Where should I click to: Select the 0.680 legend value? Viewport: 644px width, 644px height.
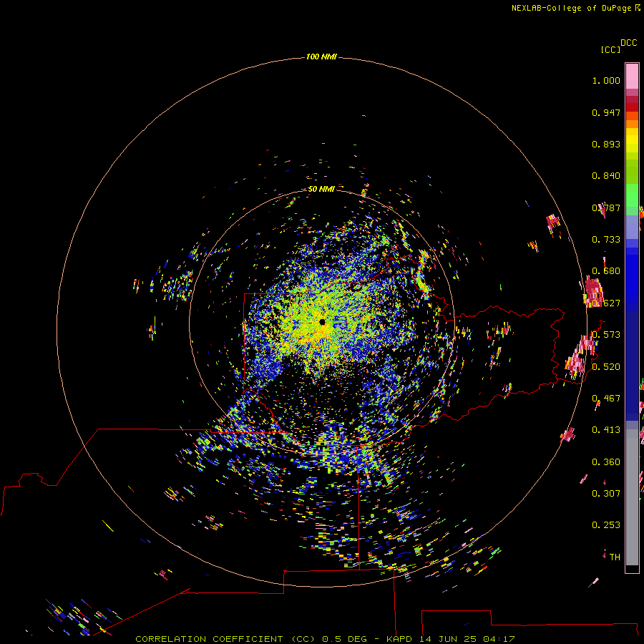606,271
